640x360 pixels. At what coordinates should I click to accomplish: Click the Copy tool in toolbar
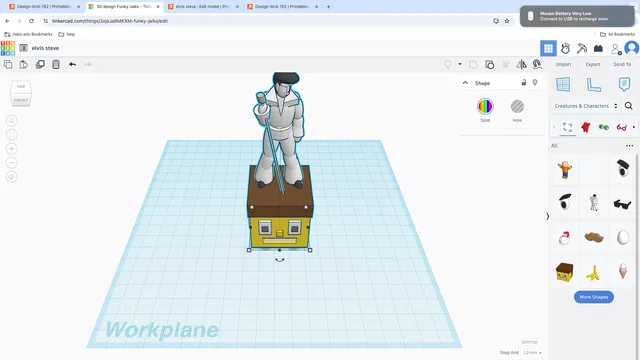click(x=8, y=64)
